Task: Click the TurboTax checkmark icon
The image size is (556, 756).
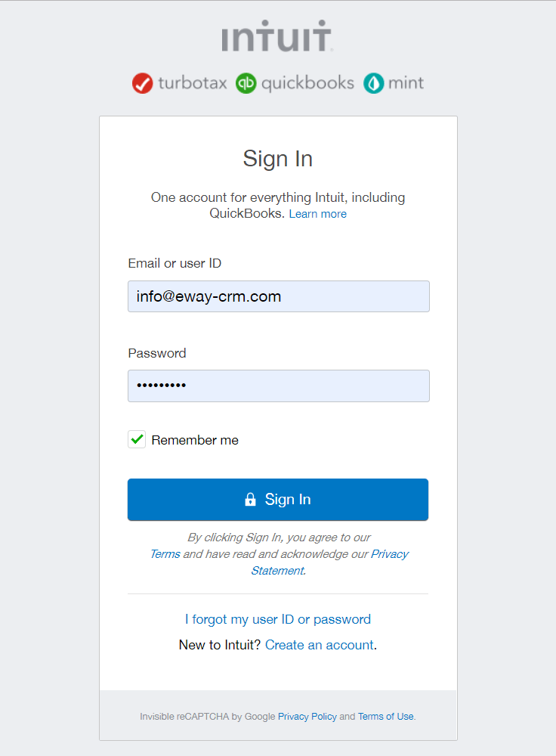Action: pos(143,83)
